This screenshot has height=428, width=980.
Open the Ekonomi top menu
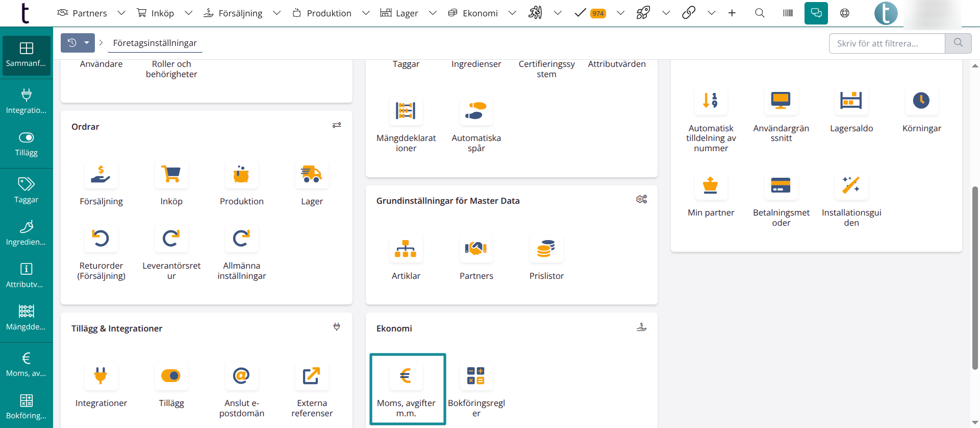473,13
